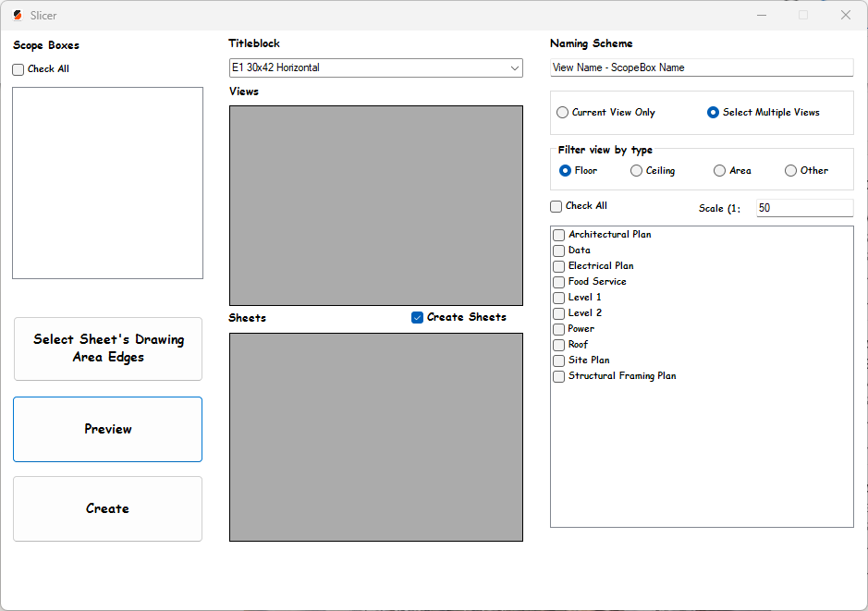Close the Slicer window
868x611 pixels.
point(845,15)
